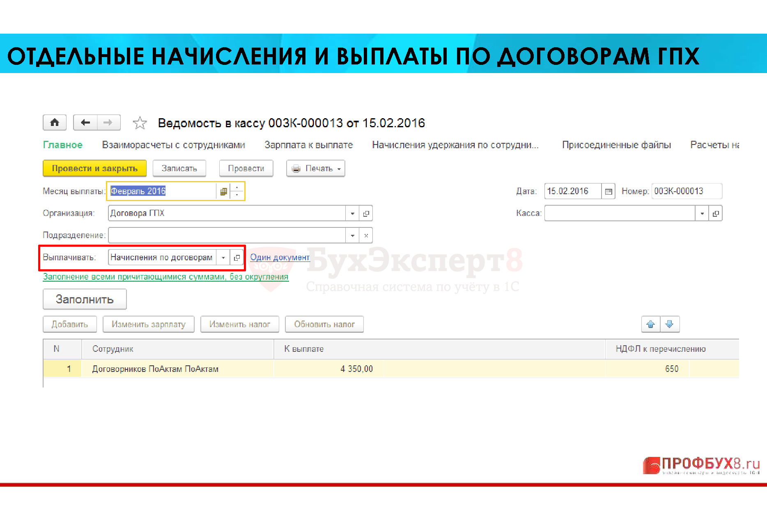Click the Заполнить button
This screenshot has width=767, height=532.
[85, 299]
